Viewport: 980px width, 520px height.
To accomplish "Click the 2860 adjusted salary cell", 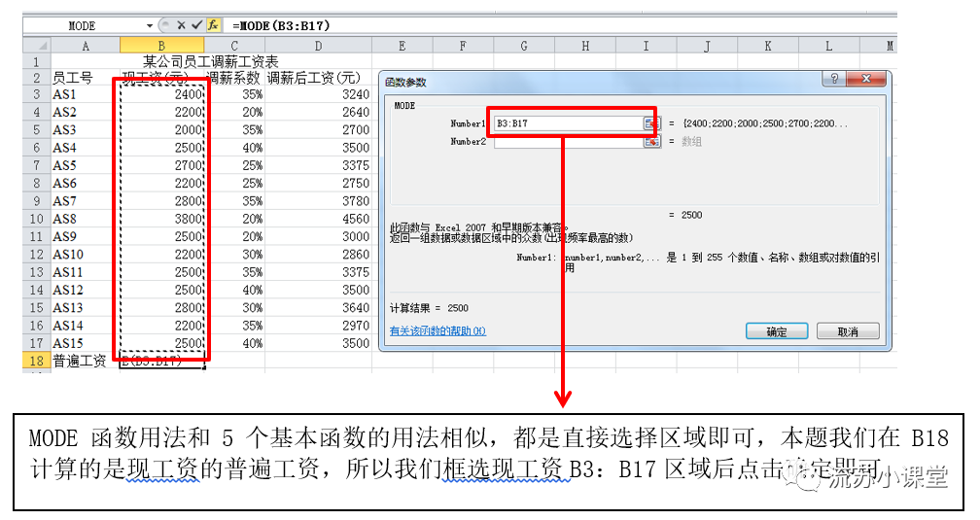I will (318, 255).
